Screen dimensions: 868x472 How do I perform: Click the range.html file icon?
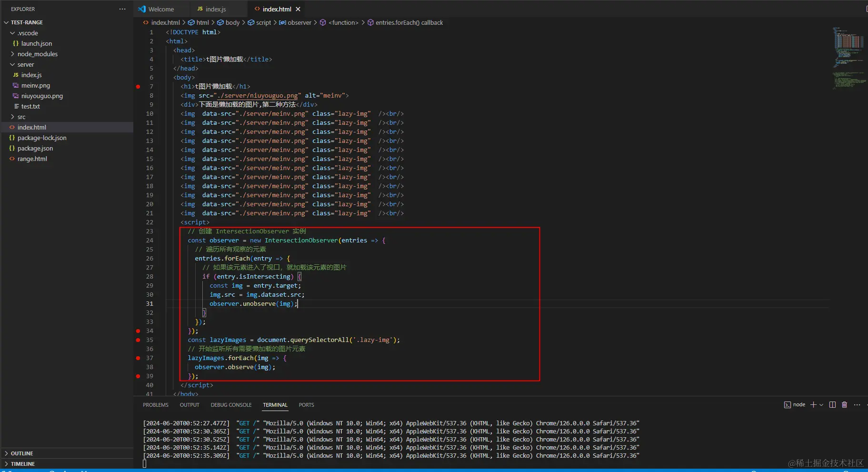tap(12, 159)
